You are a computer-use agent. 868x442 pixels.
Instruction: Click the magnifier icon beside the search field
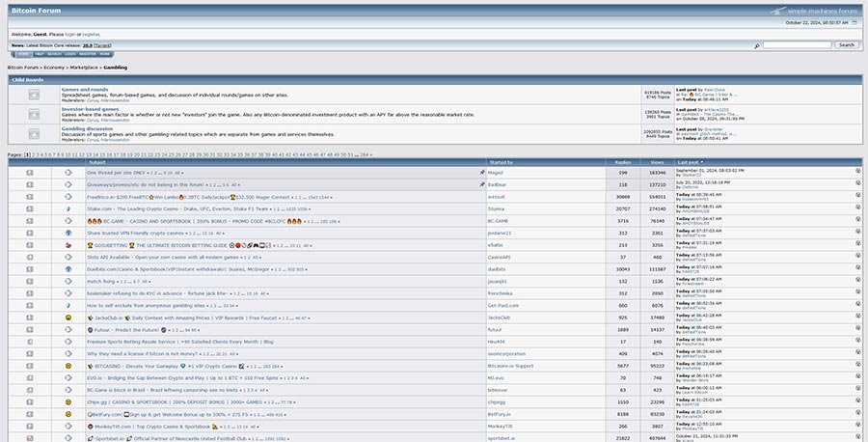coord(756,45)
